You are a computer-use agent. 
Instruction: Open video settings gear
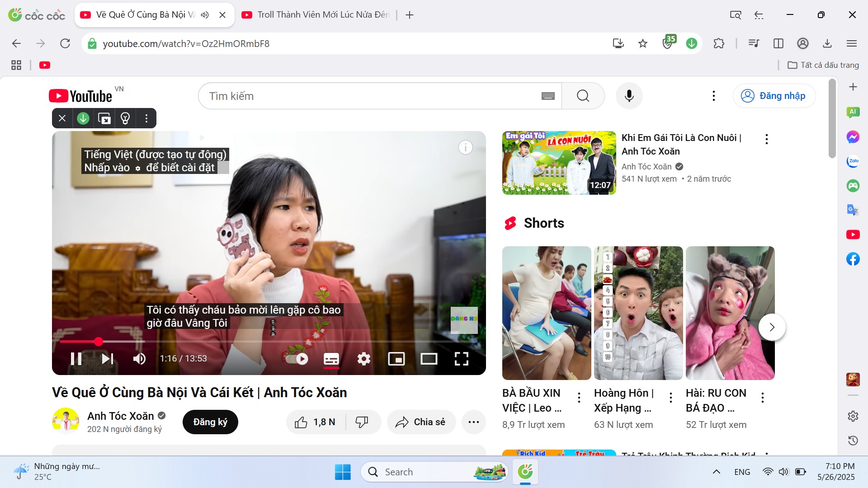tap(363, 359)
